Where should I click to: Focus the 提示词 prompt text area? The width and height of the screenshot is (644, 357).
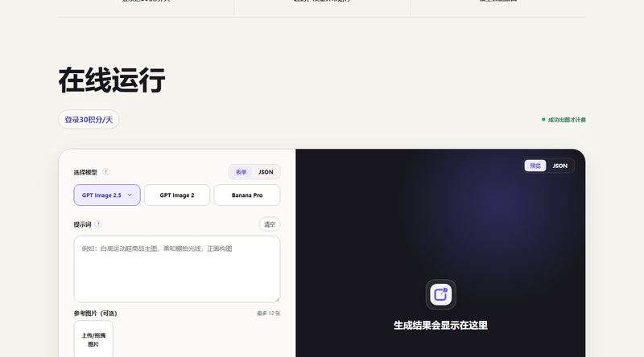[177, 269]
